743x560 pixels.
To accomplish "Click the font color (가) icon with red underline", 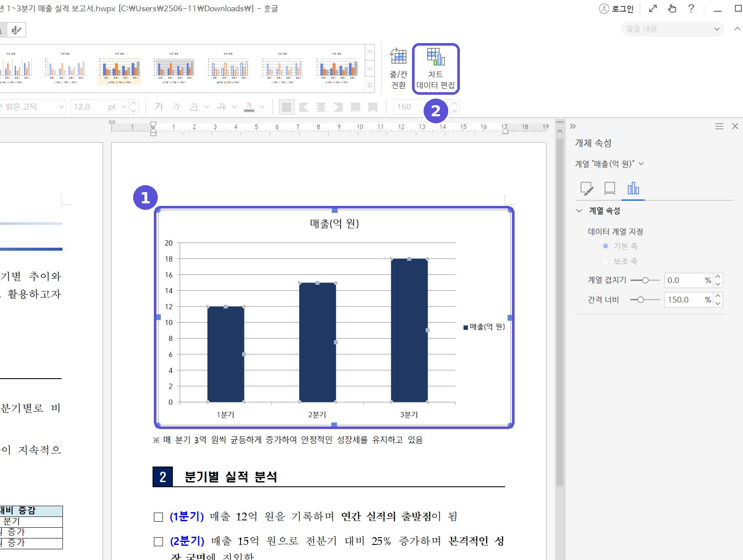I will click(x=249, y=106).
